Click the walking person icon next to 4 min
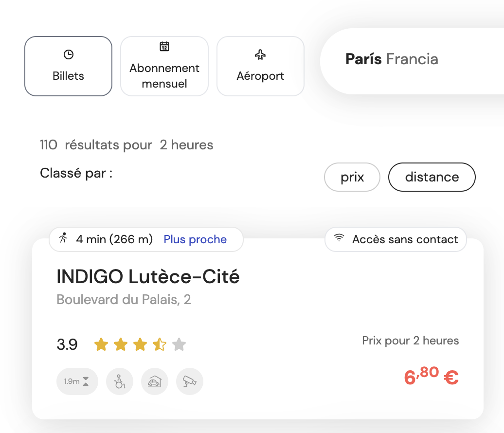The height and width of the screenshot is (433, 504). click(63, 239)
